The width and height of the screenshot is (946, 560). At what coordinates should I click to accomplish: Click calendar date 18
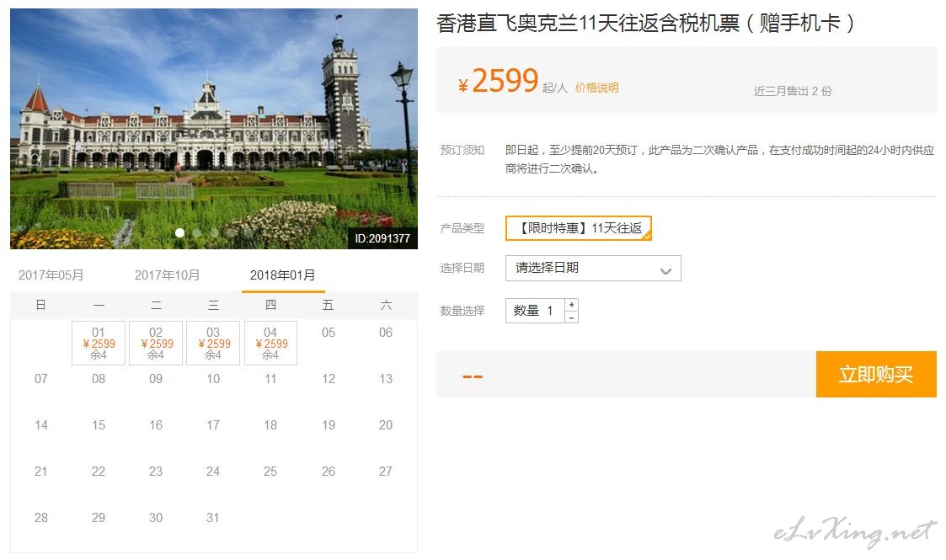click(270, 425)
